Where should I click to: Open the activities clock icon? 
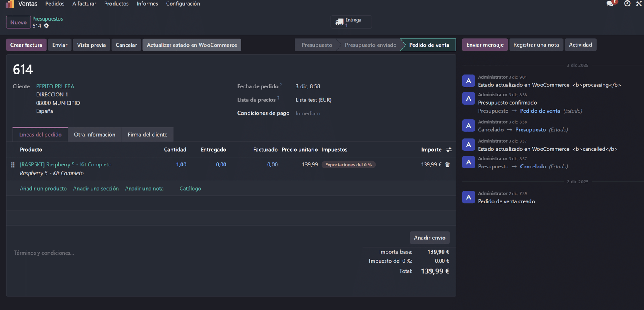click(x=627, y=4)
